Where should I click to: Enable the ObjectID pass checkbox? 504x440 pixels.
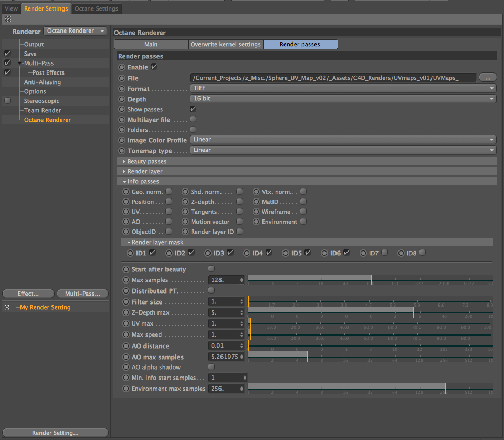point(169,231)
